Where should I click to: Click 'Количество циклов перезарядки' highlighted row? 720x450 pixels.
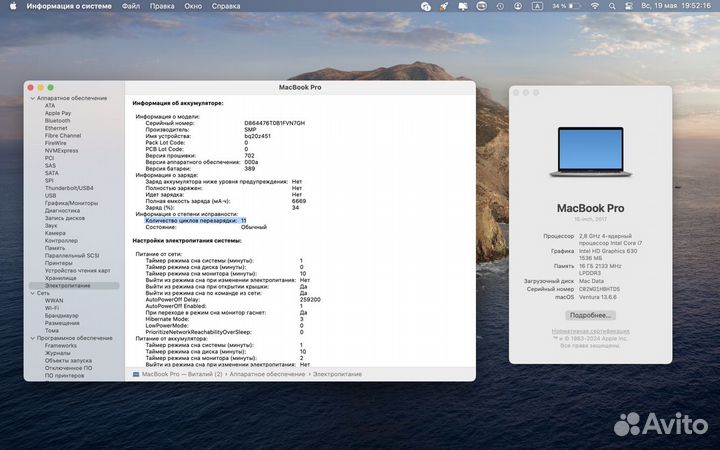click(x=196, y=220)
